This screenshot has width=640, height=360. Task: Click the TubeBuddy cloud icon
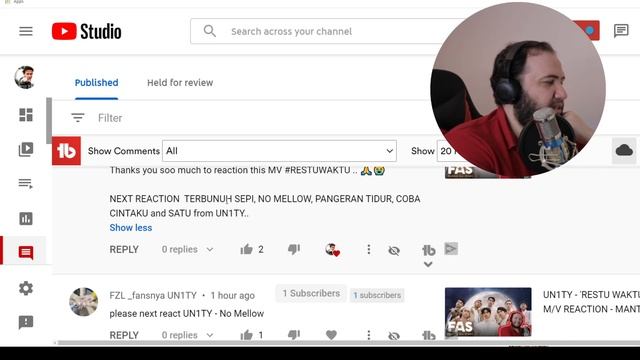pos(624,151)
